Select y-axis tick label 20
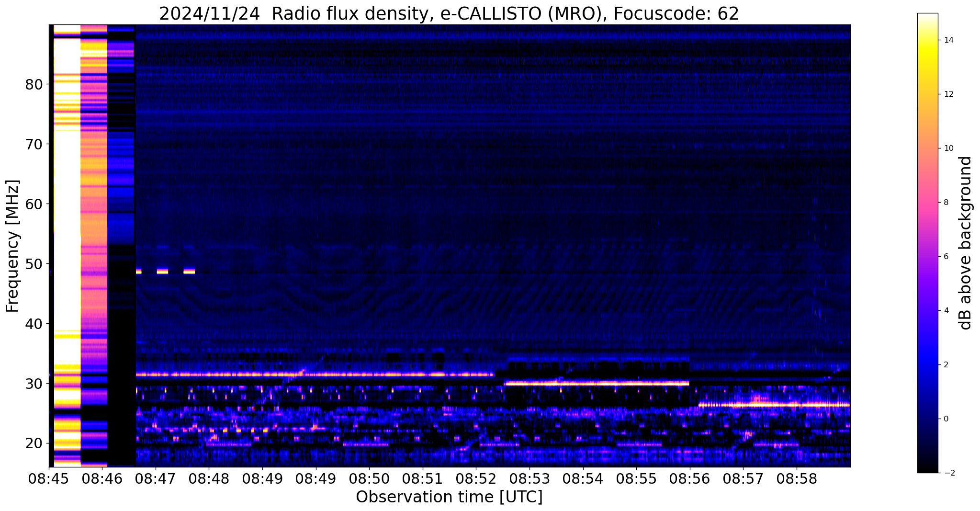 pyautogui.click(x=34, y=443)
